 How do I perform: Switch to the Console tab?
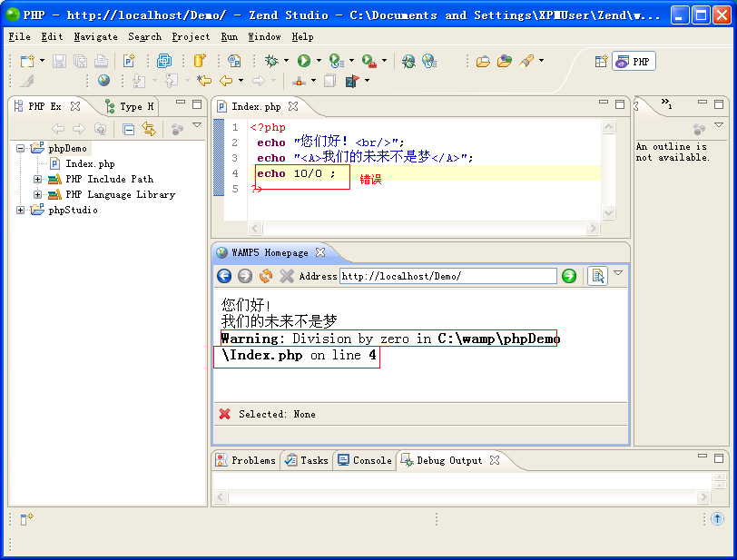pyautogui.click(x=364, y=460)
